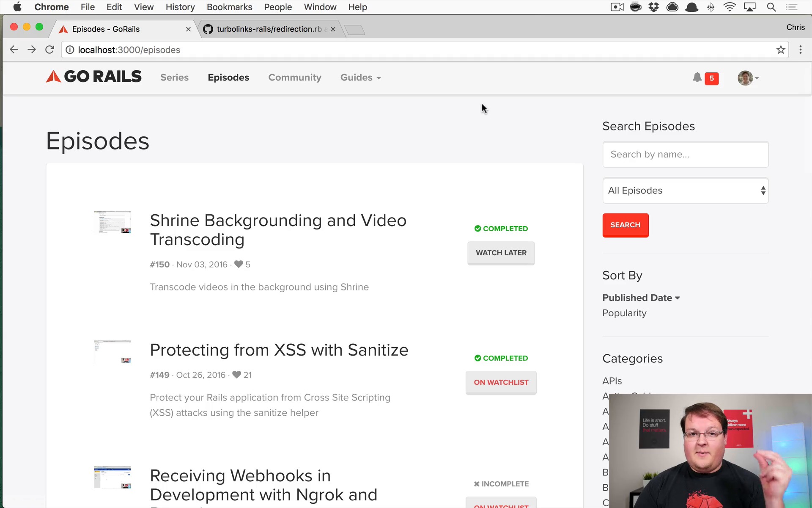Close the Episodes - GoRails tab

pos(188,29)
